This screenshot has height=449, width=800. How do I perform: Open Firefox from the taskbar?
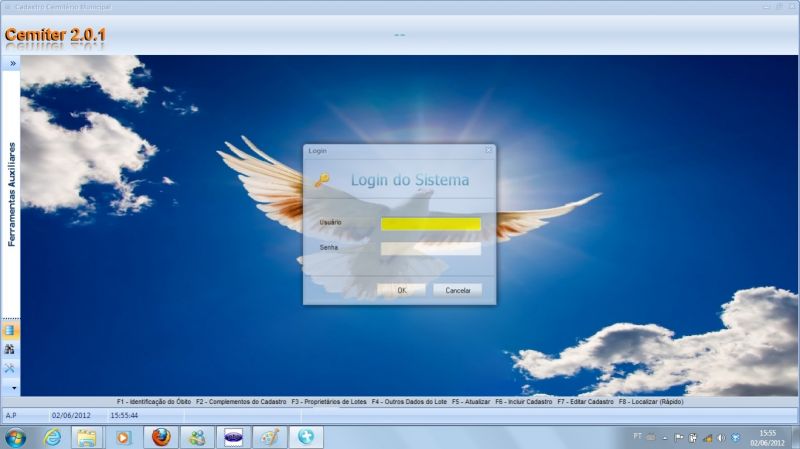(161, 437)
